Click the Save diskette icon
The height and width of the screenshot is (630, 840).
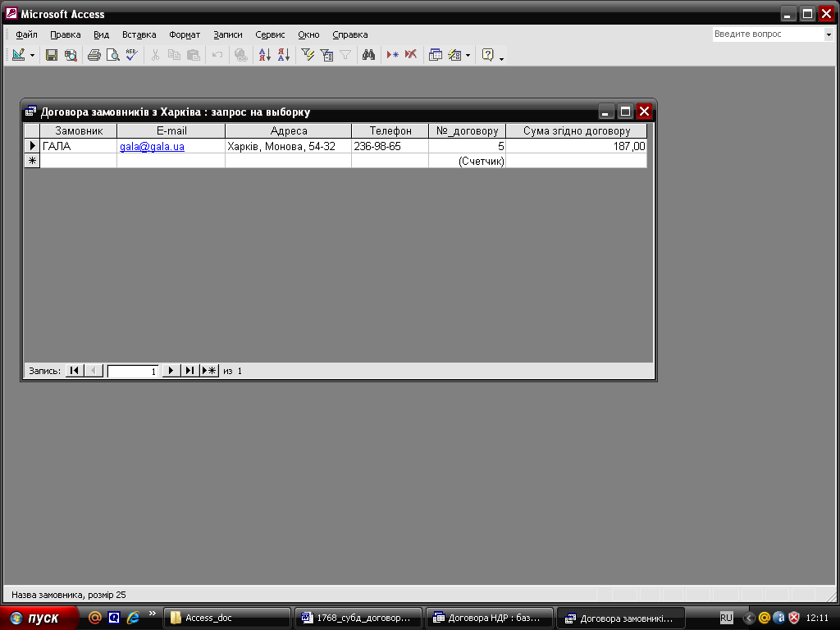(52, 55)
